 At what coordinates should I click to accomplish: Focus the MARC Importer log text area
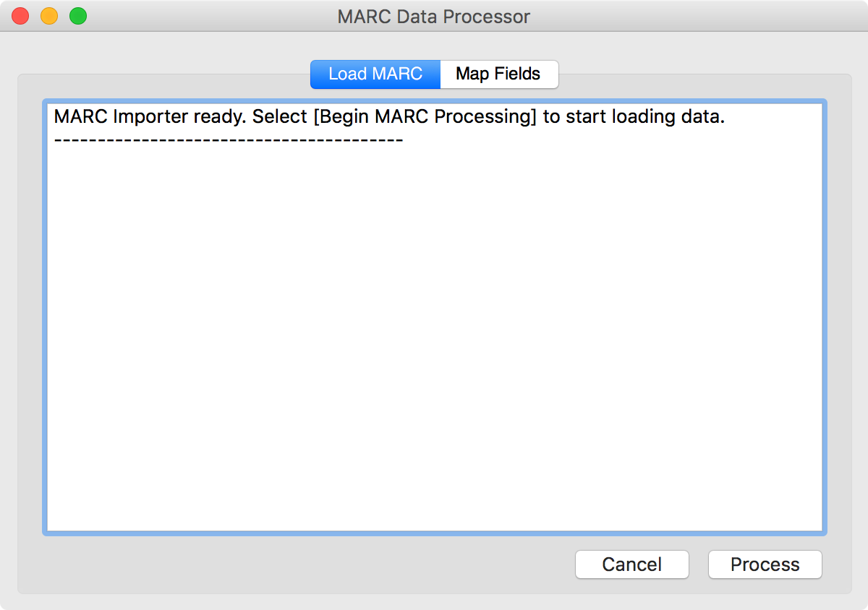point(434,317)
